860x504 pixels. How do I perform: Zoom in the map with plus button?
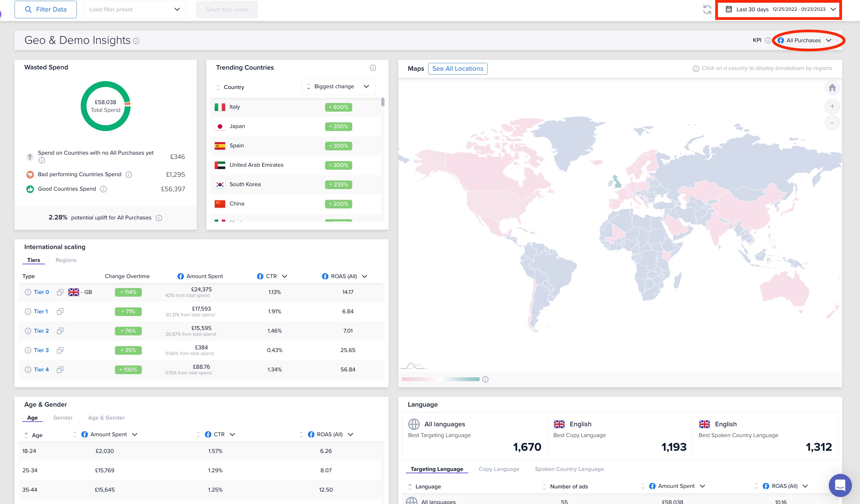[x=832, y=107]
